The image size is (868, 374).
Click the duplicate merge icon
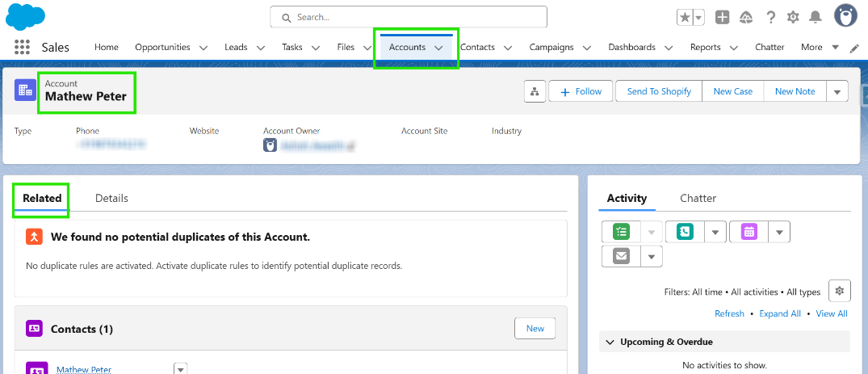tap(35, 237)
